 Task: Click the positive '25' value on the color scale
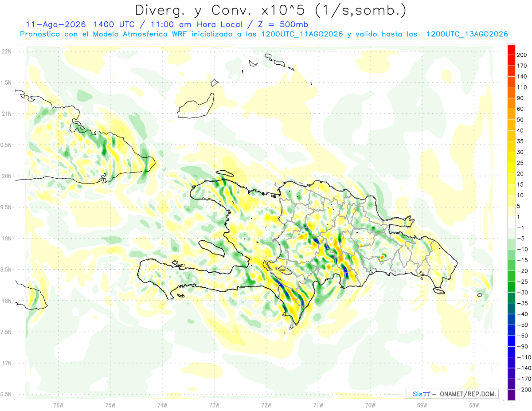[x=521, y=163]
